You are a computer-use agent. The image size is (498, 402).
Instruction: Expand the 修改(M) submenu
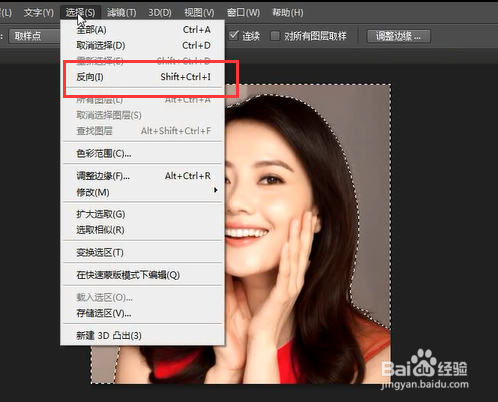(143, 192)
